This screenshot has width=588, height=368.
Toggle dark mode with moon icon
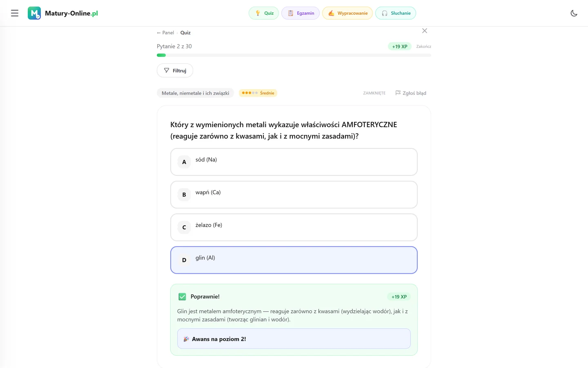click(x=574, y=13)
